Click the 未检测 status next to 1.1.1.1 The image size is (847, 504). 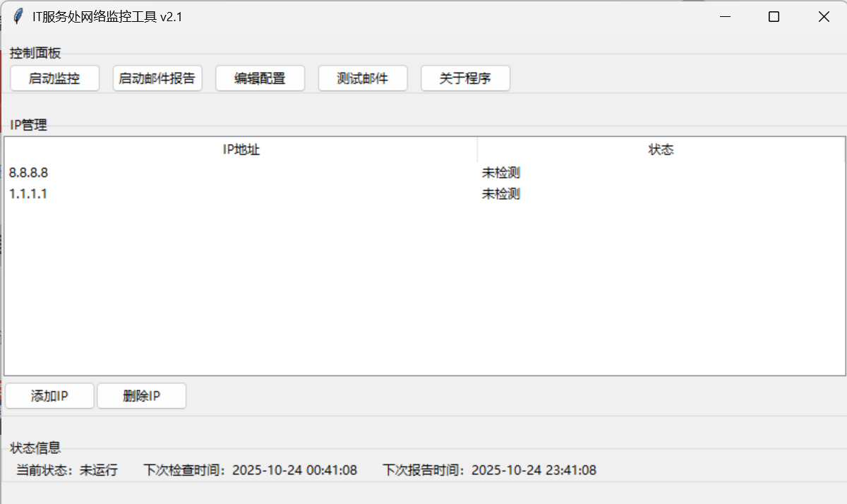500,193
